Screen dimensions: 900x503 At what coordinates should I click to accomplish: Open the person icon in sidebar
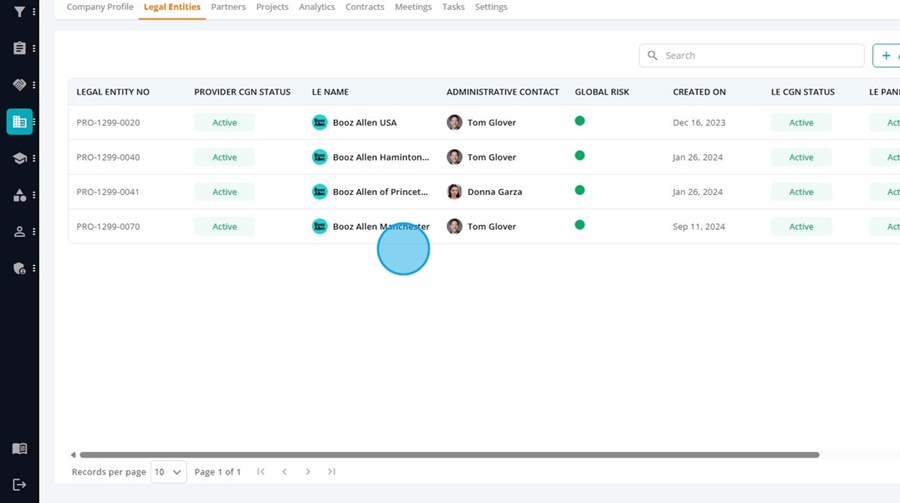click(x=19, y=231)
